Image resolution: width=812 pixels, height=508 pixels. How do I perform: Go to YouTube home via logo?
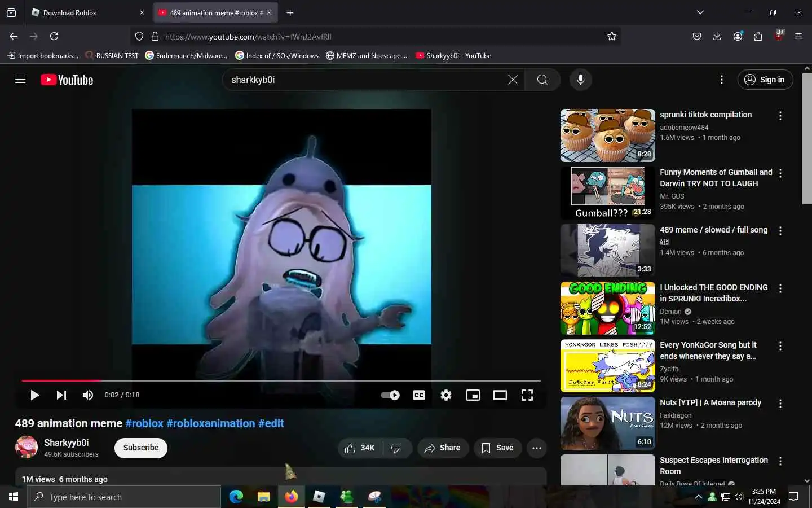(67, 80)
